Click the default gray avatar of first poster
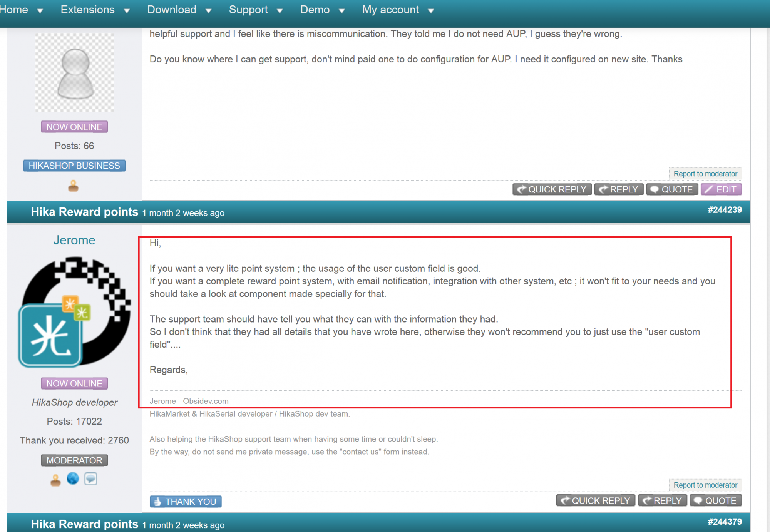770x532 pixels. click(x=75, y=72)
